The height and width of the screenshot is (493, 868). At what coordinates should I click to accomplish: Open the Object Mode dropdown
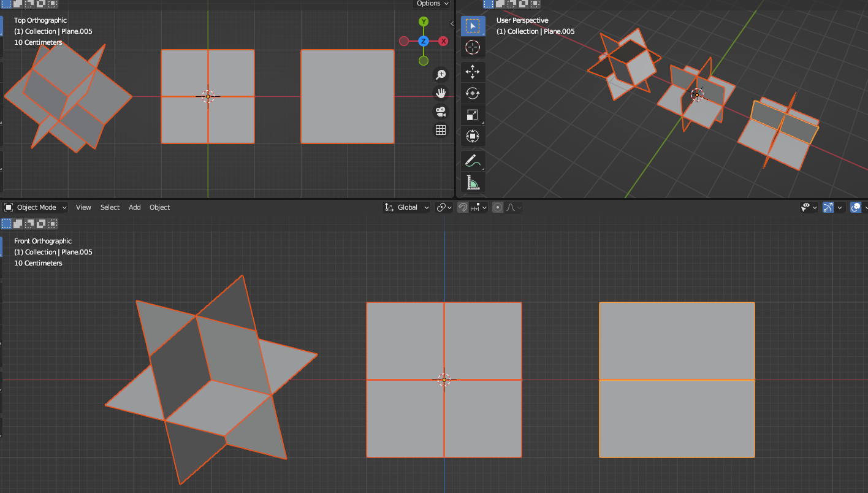(x=36, y=207)
